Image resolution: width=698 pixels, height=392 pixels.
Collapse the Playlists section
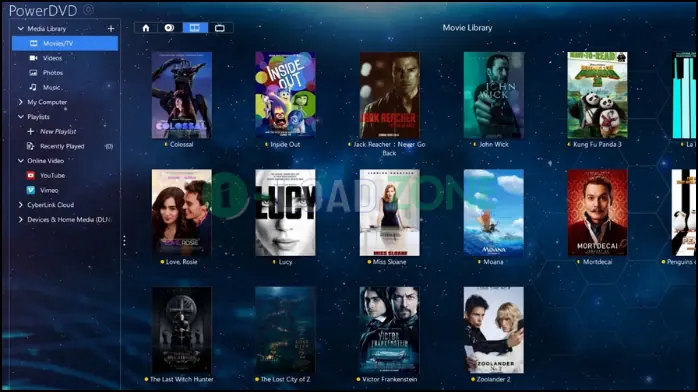click(20, 117)
